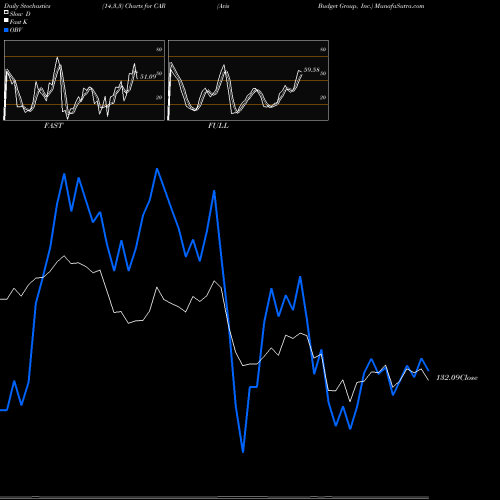
Task: Click the 'OBV' legend label
Action: (x=16, y=30)
